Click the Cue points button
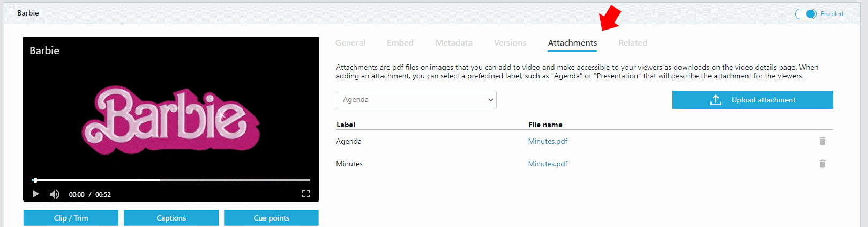This screenshot has height=227, width=868. click(271, 218)
